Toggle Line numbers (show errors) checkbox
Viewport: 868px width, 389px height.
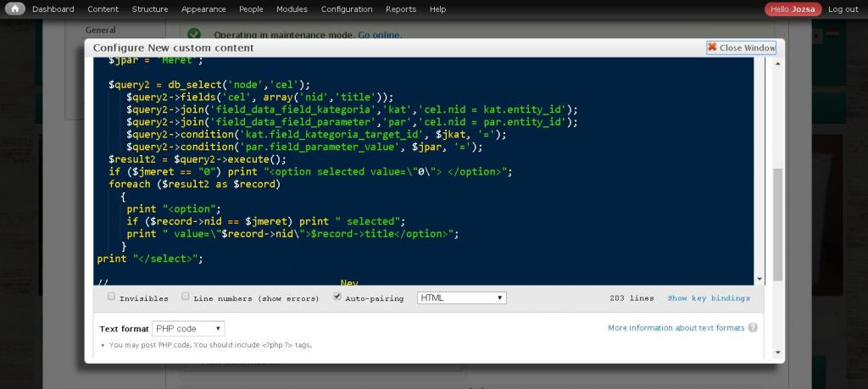click(x=186, y=297)
